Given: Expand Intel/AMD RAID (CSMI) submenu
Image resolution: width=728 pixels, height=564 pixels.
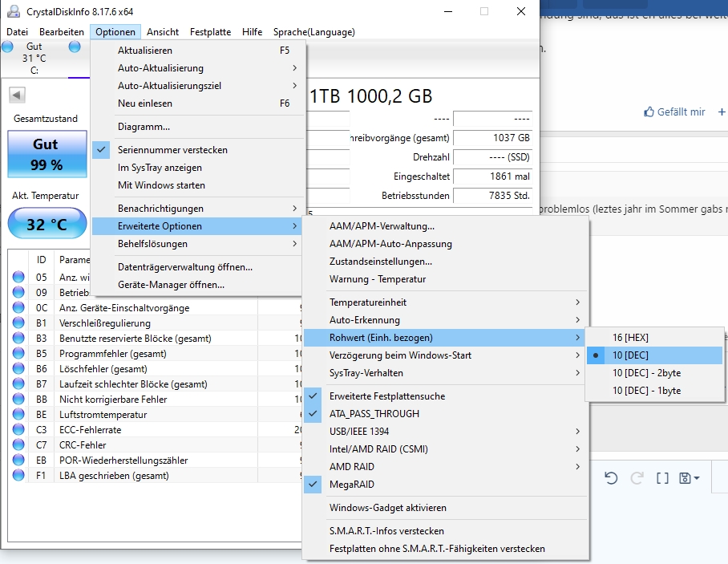Looking at the screenshot, I should [x=445, y=448].
